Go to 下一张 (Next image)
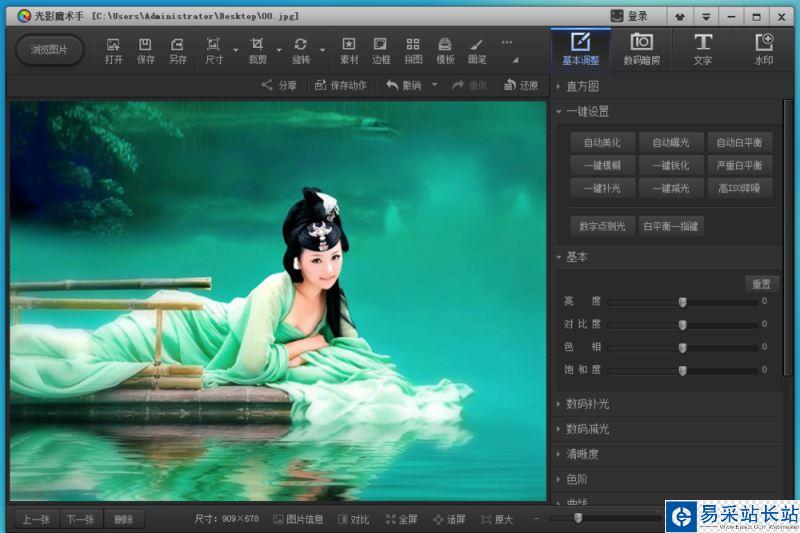The image size is (800, 533). click(x=81, y=519)
